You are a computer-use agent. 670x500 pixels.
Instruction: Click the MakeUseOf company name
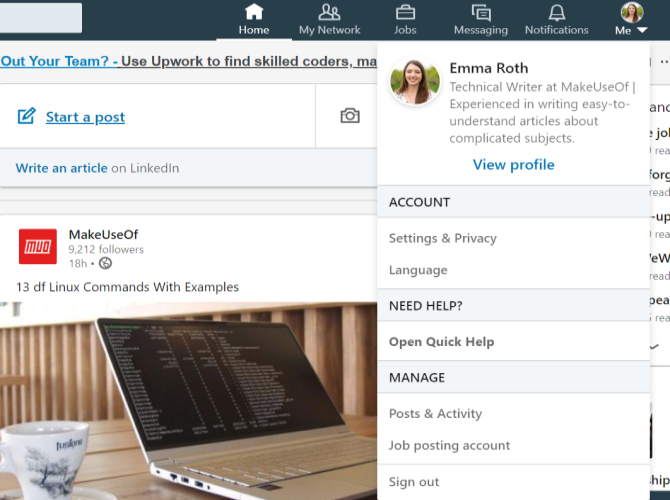click(103, 234)
